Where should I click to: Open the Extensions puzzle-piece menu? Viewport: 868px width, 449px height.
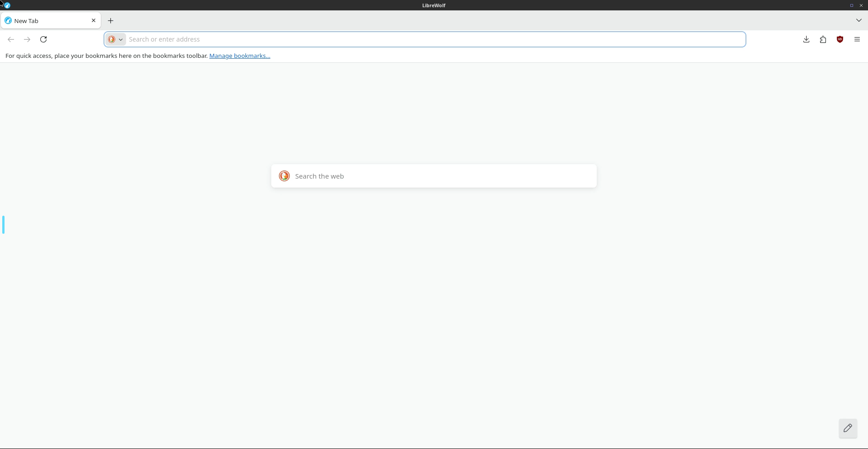[823, 39]
